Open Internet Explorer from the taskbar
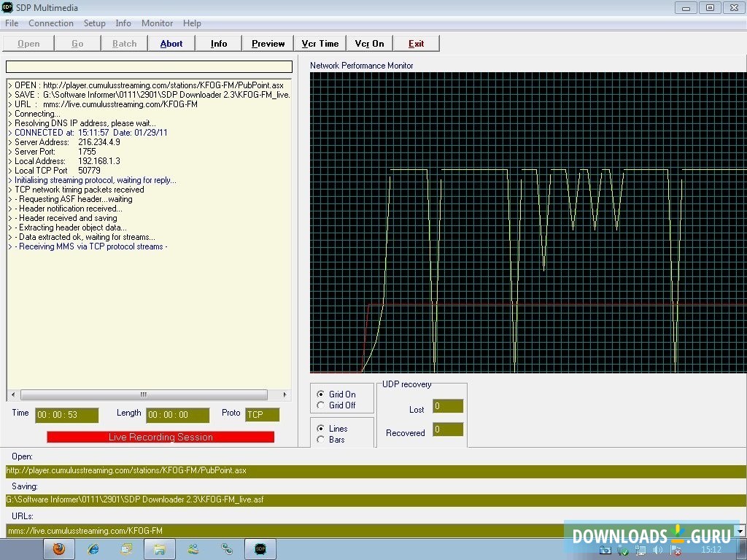 tap(93, 548)
